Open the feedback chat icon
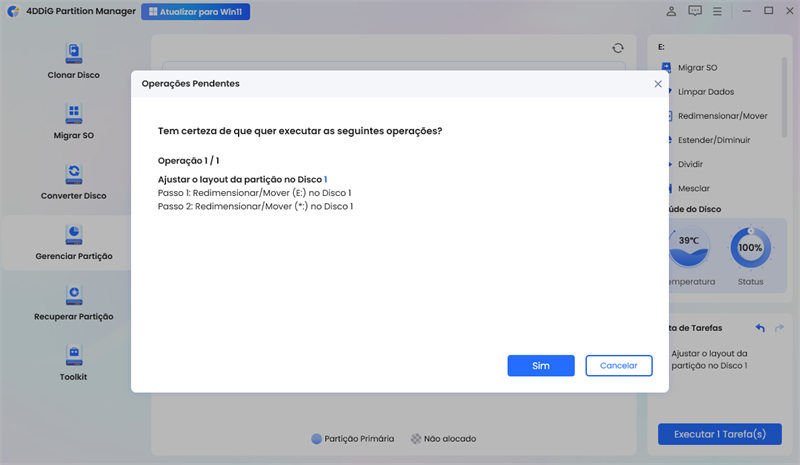 tap(695, 12)
